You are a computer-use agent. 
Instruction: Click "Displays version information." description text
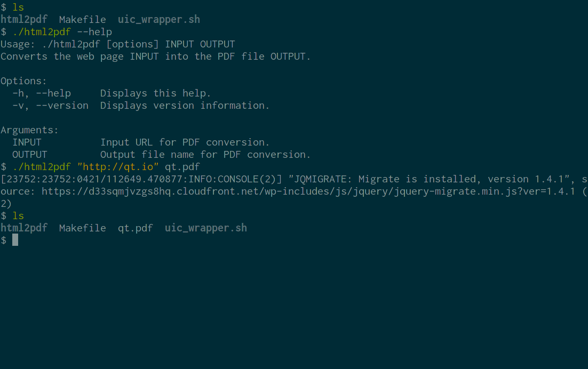point(185,106)
